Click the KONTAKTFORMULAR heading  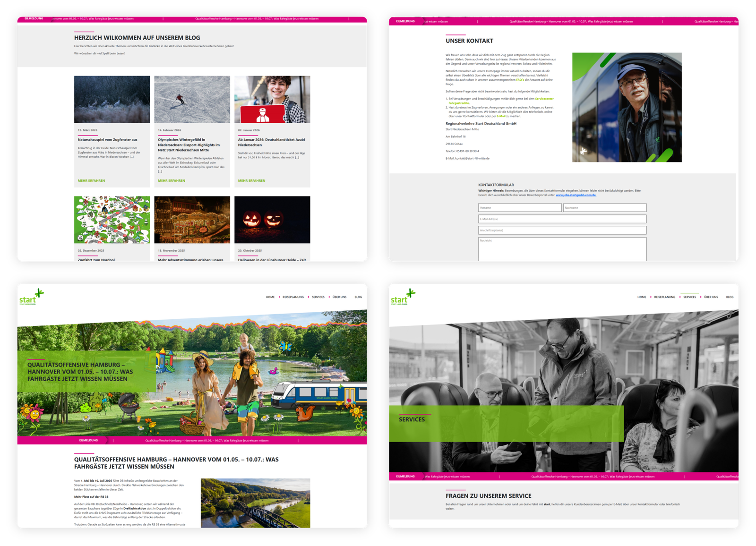496,185
